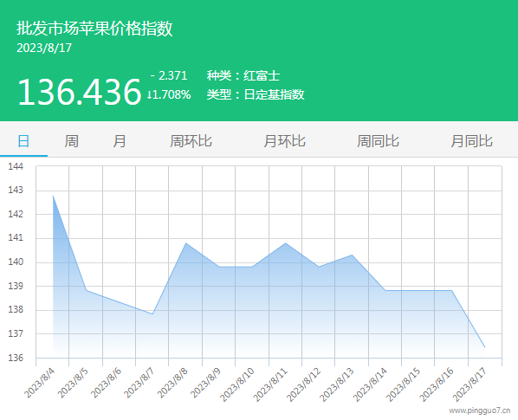Click the 类型：日定基指数 label
518x420 pixels.
[256, 94]
